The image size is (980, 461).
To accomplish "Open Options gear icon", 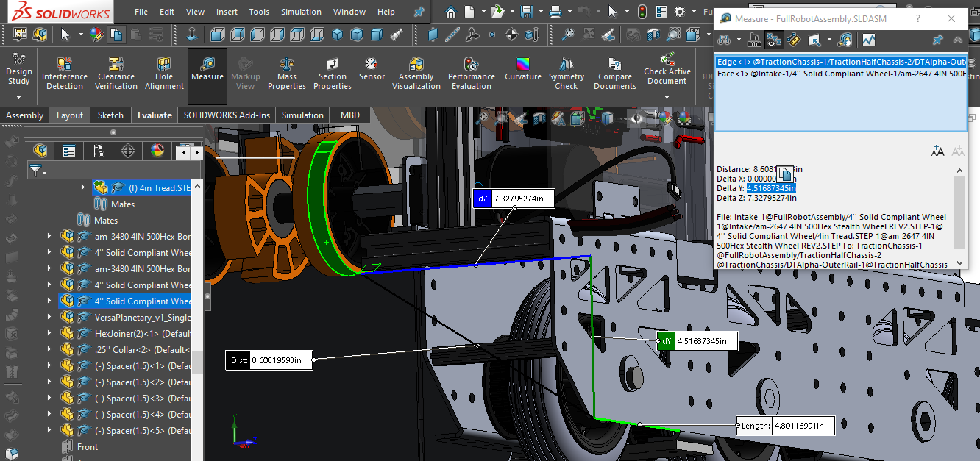I will tap(679, 12).
